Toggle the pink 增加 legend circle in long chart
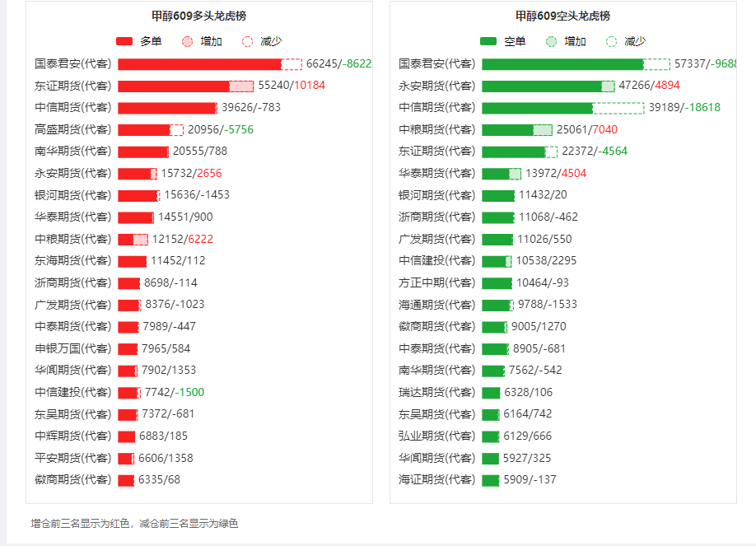The height and width of the screenshot is (546, 756). coord(187,41)
